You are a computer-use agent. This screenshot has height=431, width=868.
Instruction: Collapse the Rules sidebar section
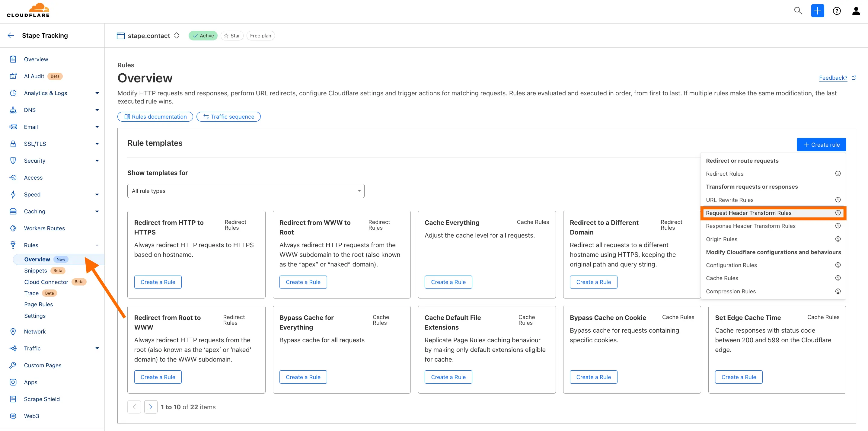coord(97,245)
